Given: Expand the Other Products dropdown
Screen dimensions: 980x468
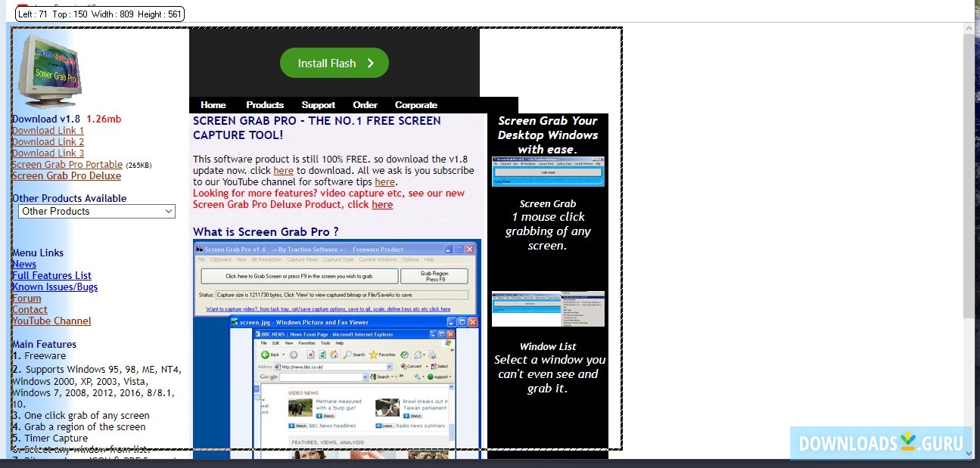Looking at the screenshot, I should tap(97, 212).
